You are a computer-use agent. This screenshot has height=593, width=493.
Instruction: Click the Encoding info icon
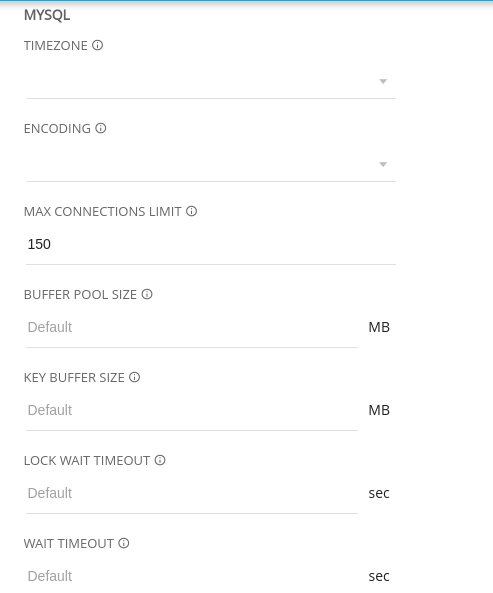(x=101, y=128)
